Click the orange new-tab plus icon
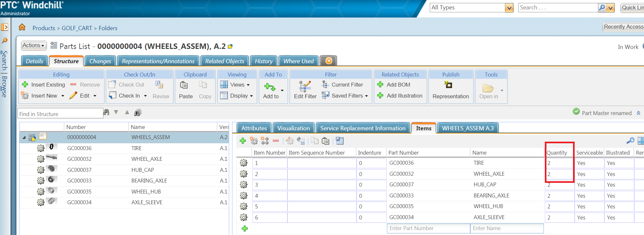 point(329,61)
